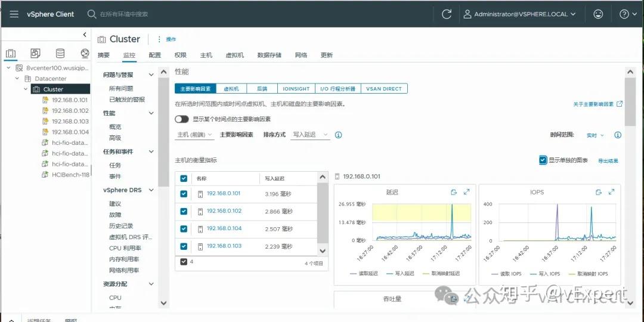The width and height of the screenshot is (644, 322).
Task: Open host link 192.168.0.104 in table
Action: pos(224,228)
